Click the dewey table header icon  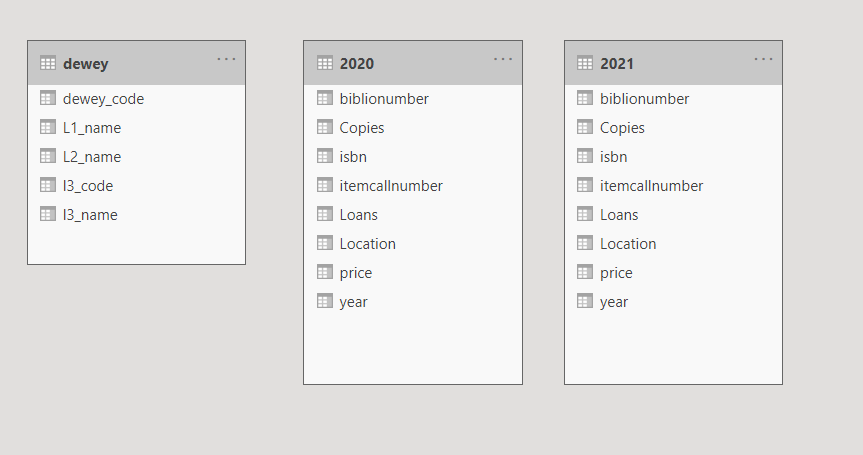[x=48, y=63]
